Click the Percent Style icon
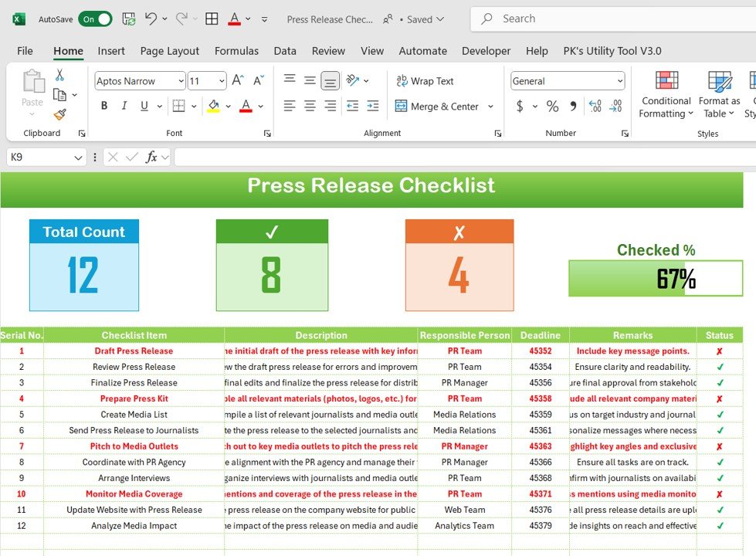The image size is (756, 556). click(x=553, y=106)
